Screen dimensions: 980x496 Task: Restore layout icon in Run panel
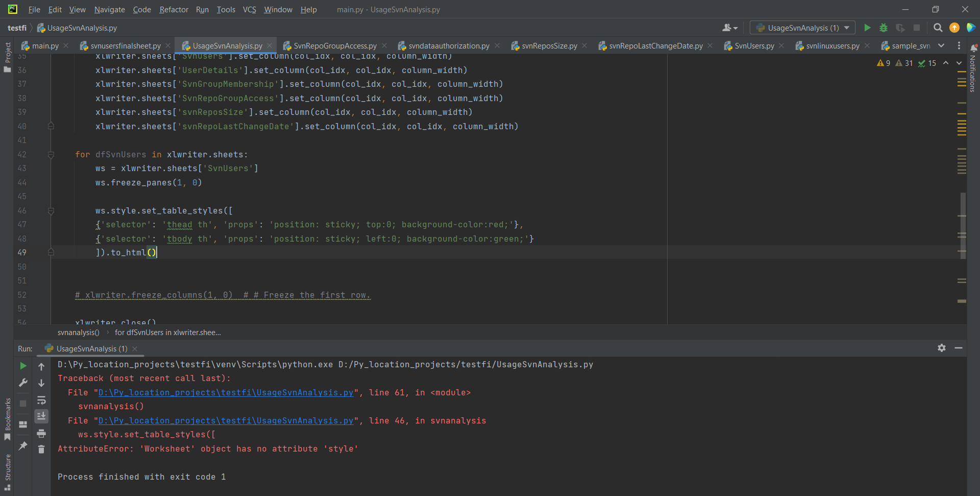(23, 424)
